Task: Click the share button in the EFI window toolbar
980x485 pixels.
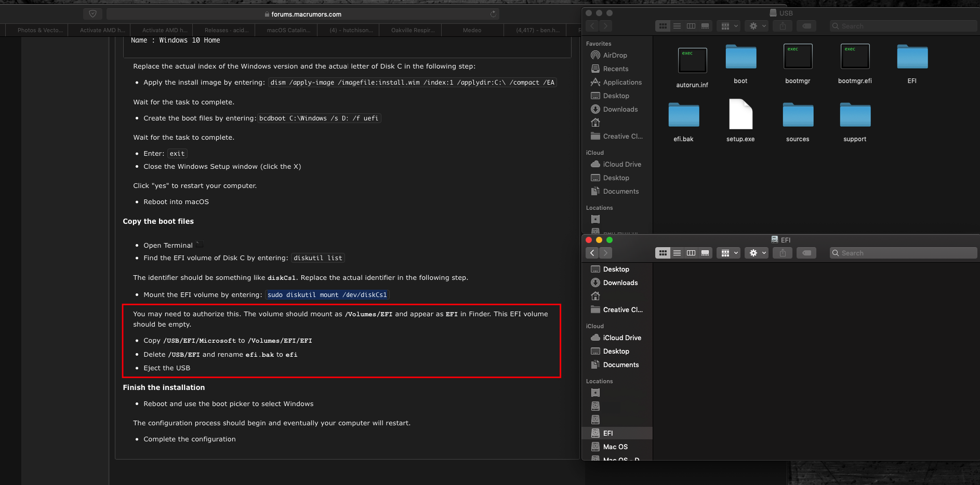Action: (783, 253)
